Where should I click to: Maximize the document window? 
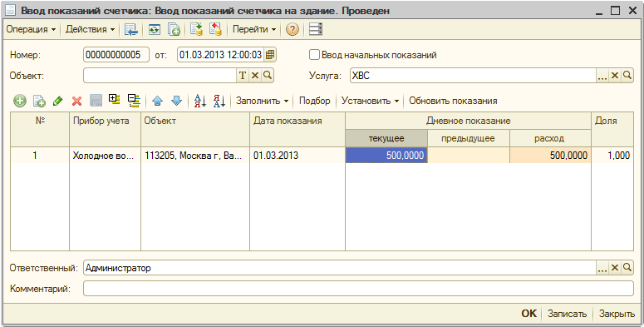[x=615, y=11]
